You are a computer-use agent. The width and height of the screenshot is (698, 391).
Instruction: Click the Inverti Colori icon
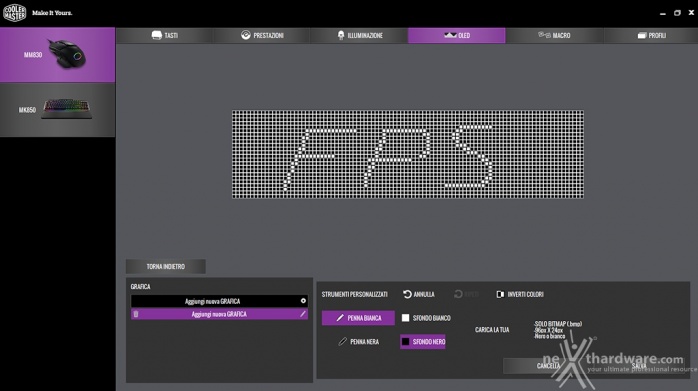coord(500,294)
